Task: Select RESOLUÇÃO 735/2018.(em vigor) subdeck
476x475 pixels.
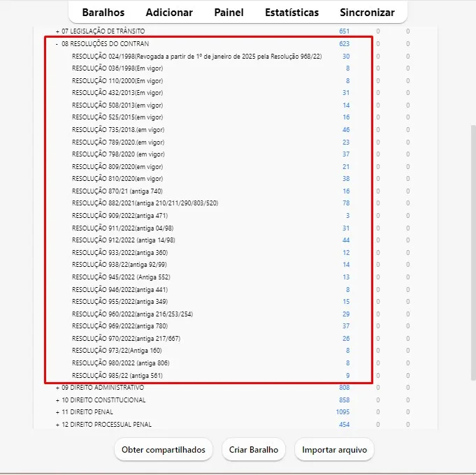Action: click(118, 130)
